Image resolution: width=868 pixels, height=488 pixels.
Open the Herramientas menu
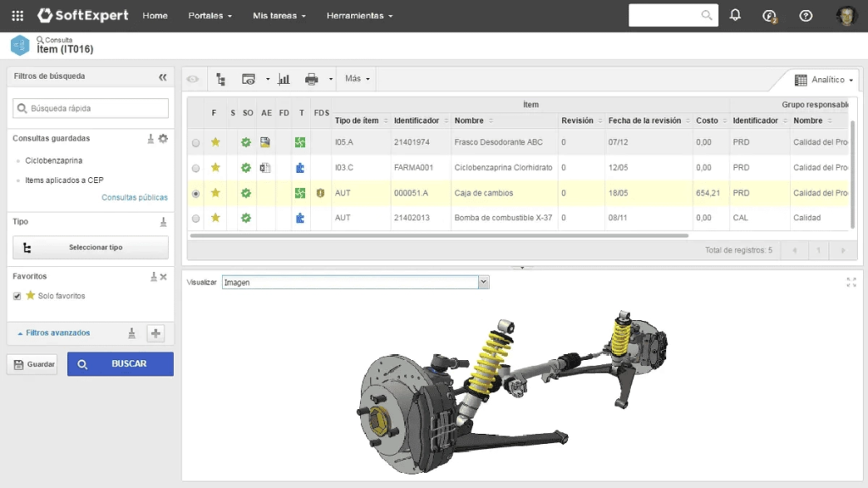(x=359, y=15)
